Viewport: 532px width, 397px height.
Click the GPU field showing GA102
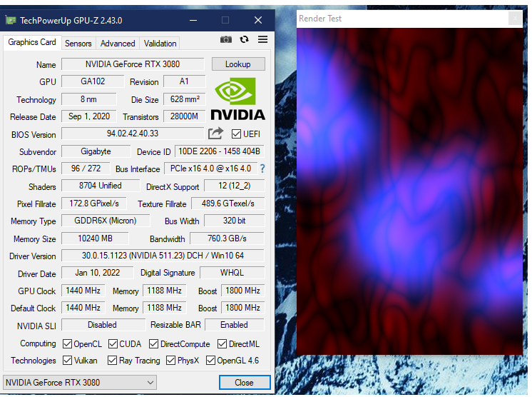coord(93,81)
